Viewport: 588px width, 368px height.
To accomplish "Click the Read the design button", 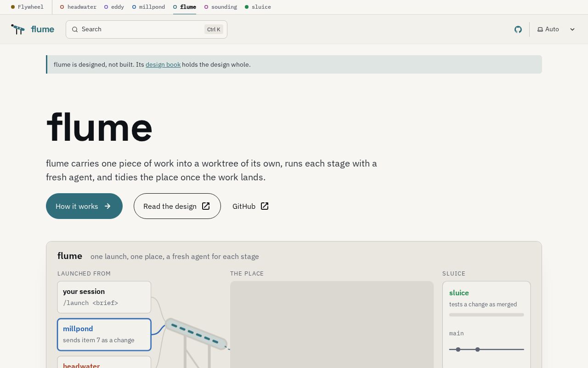I will coord(177,206).
